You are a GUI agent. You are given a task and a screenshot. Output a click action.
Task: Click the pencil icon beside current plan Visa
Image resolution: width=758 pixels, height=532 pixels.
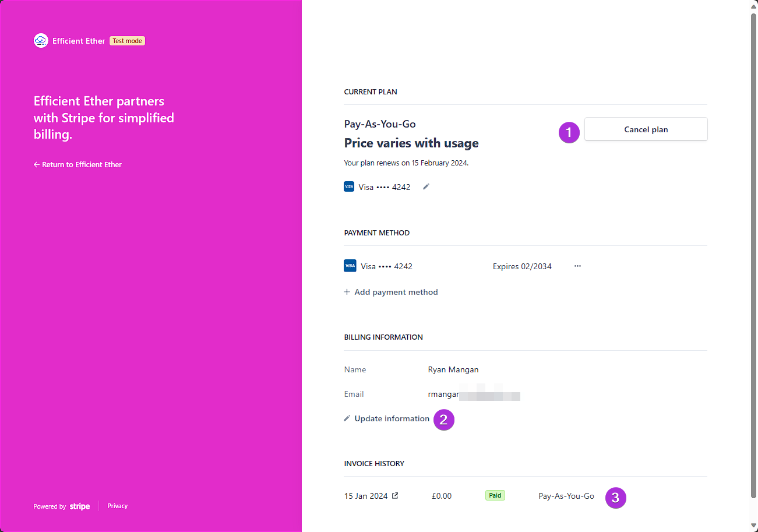(426, 186)
